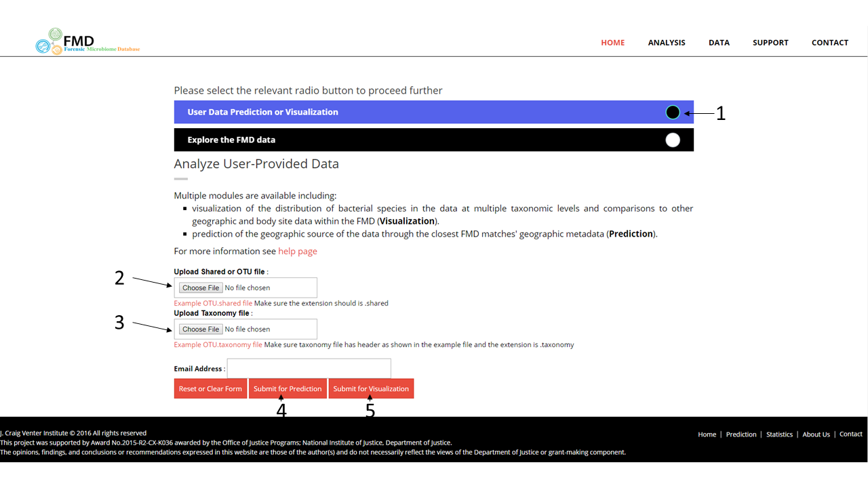Image resolution: width=868 pixels, height=488 pixels.
Task: Click Reset or Clear Form button
Action: tap(210, 388)
